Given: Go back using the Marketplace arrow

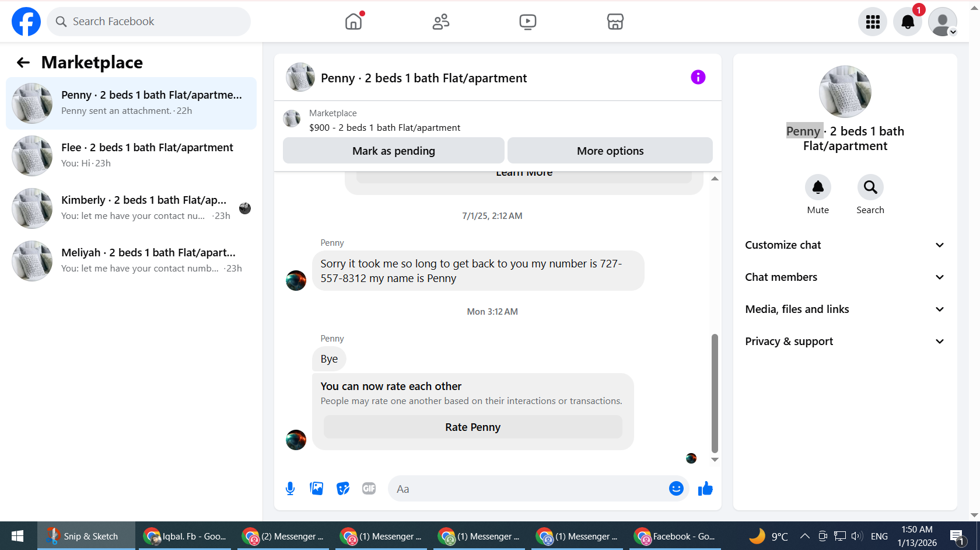Looking at the screenshot, I should tap(23, 62).
